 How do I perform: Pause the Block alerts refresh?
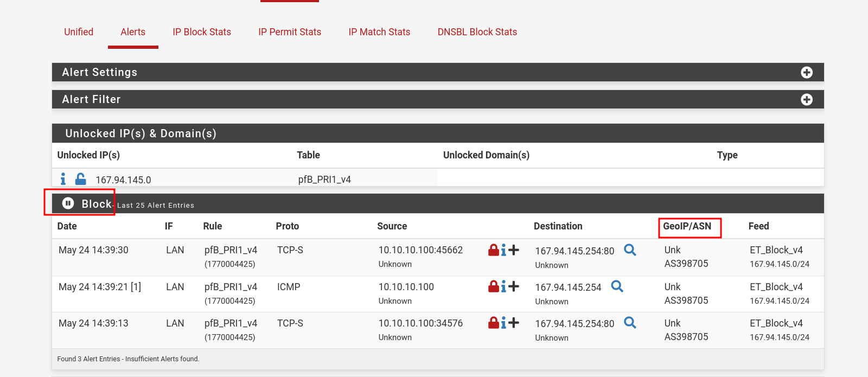pos(68,203)
